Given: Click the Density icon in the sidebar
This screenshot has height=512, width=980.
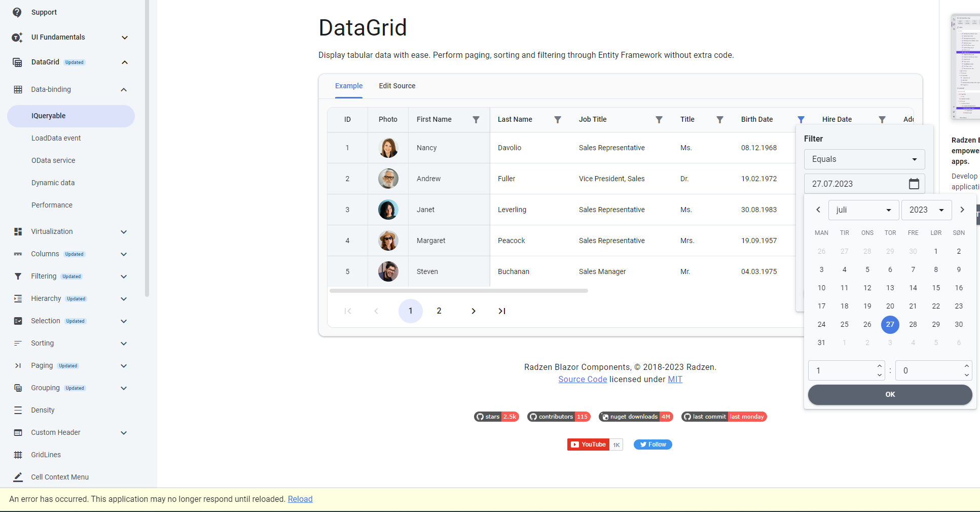Looking at the screenshot, I should tap(18, 410).
